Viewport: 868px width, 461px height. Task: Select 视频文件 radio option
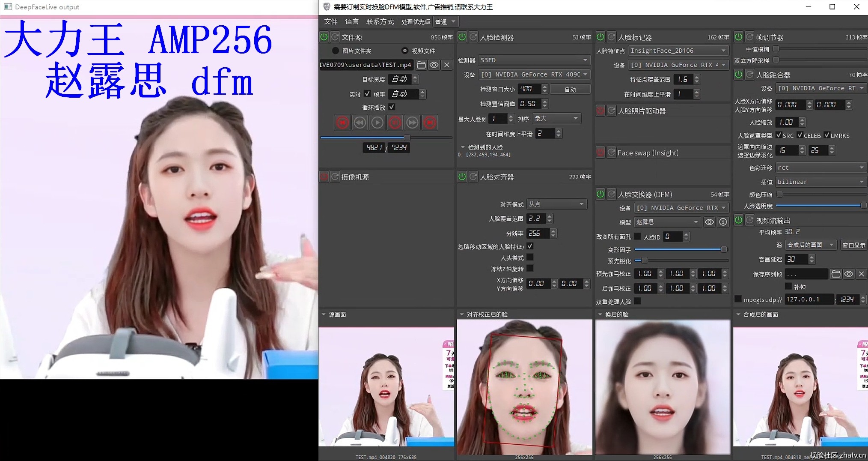405,51
